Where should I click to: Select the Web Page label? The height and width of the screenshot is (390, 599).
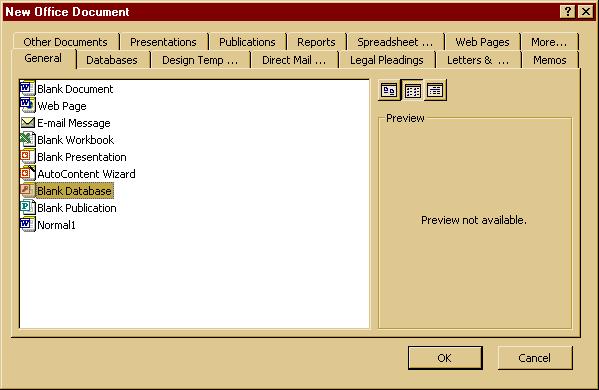click(x=62, y=106)
